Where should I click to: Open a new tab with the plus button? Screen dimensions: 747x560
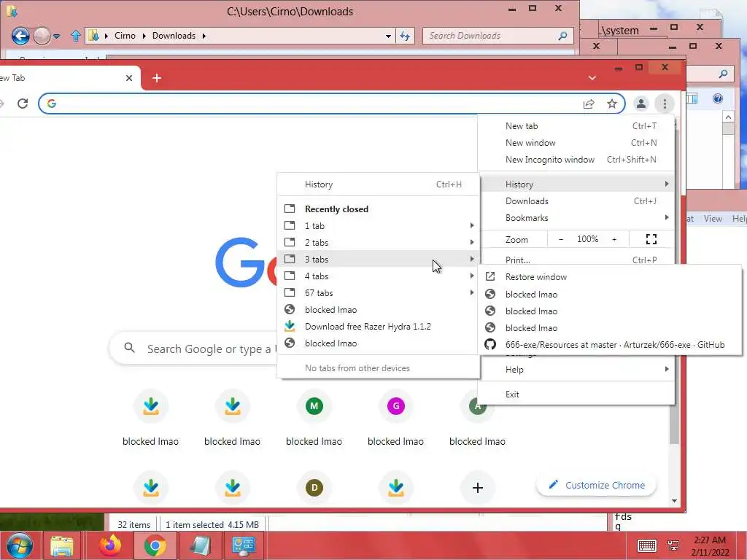(157, 77)
